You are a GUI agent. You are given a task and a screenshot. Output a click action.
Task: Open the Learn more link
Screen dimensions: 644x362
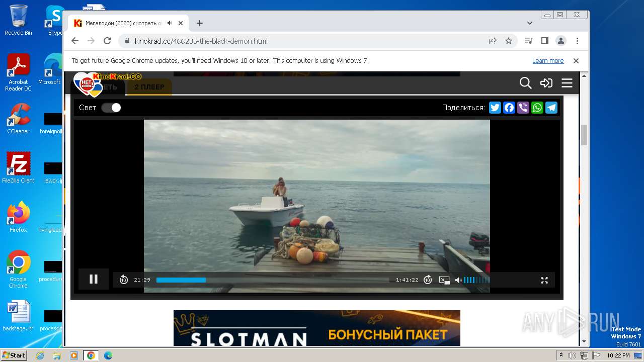coord(548,61)
